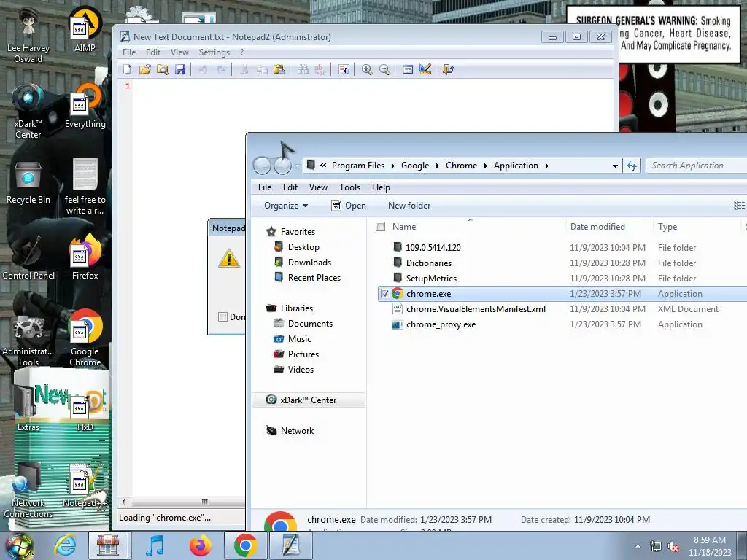Viewport: 747px width, 560px height.
Task: Click the New document icon in Notepad2 toolbar
Action: (x=127, y=69)
